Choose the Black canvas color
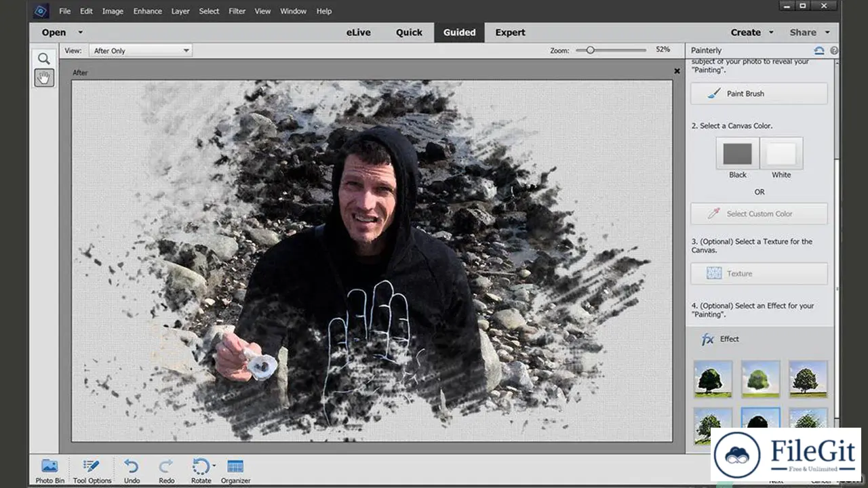This screenshot has height=488, width=868. tap(738, 154)
